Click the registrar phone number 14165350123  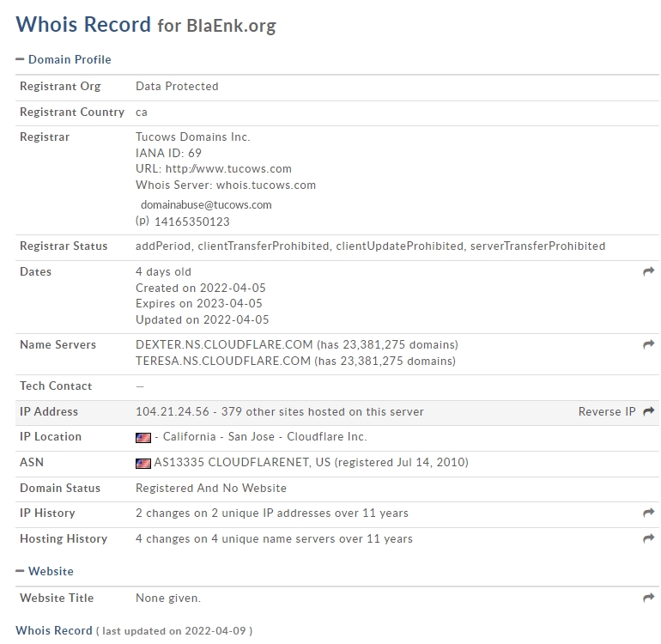[x=191, y=222]
